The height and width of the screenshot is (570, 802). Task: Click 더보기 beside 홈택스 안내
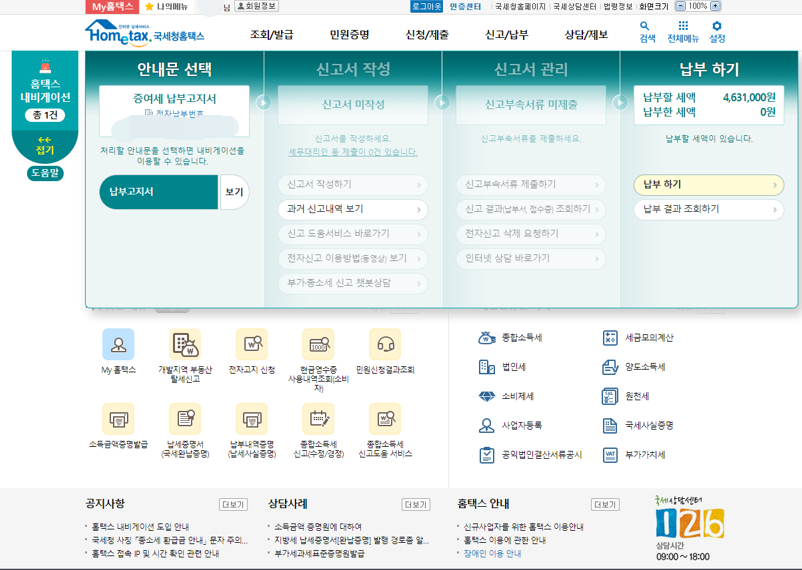pos(605,505)
